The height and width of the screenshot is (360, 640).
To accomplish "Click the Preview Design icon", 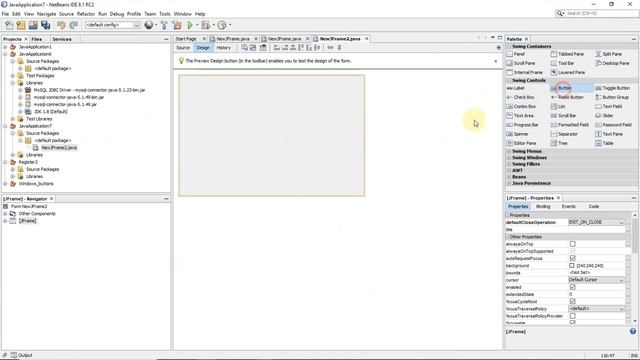I will tap(263, 48).
